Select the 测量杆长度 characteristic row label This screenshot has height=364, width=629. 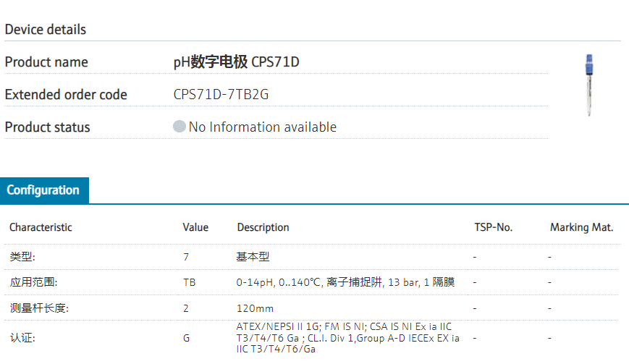[38, 308]
